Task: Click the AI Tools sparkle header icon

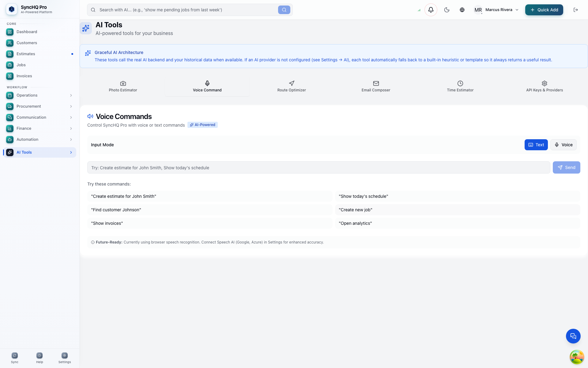Action: pyautogui.click(x=86, y=28)
